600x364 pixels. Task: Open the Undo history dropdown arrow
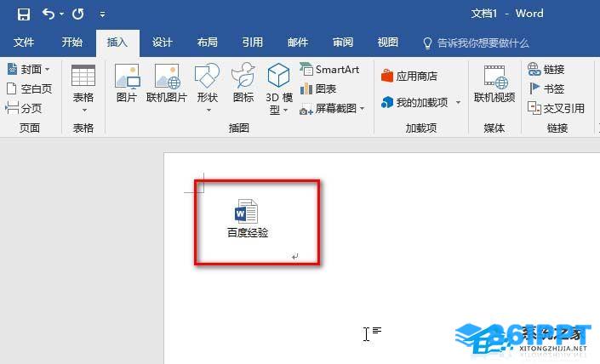coord(61,14)
